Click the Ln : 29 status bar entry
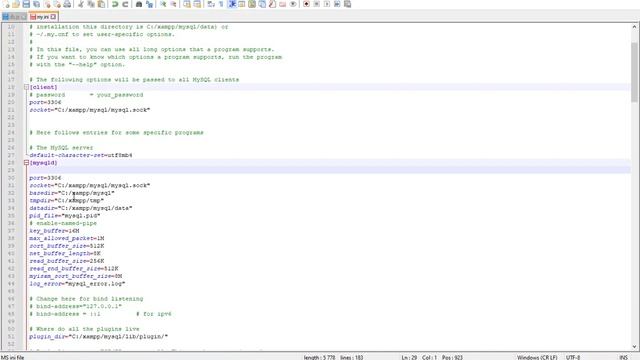Image resolution: width=640 pixels, height=360 pixels. pos(409,357)
